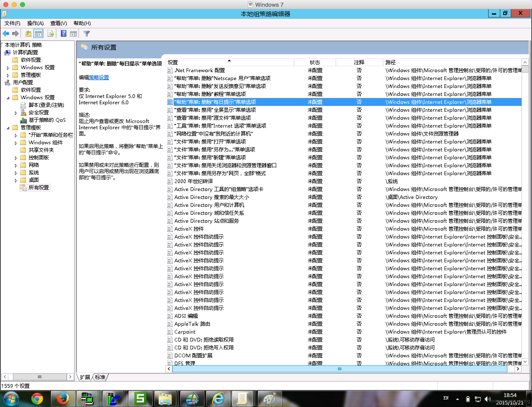Screen dimensions: 532x407
Task: Click the 脚本(登录/注销) script icon
Action: 23,105
